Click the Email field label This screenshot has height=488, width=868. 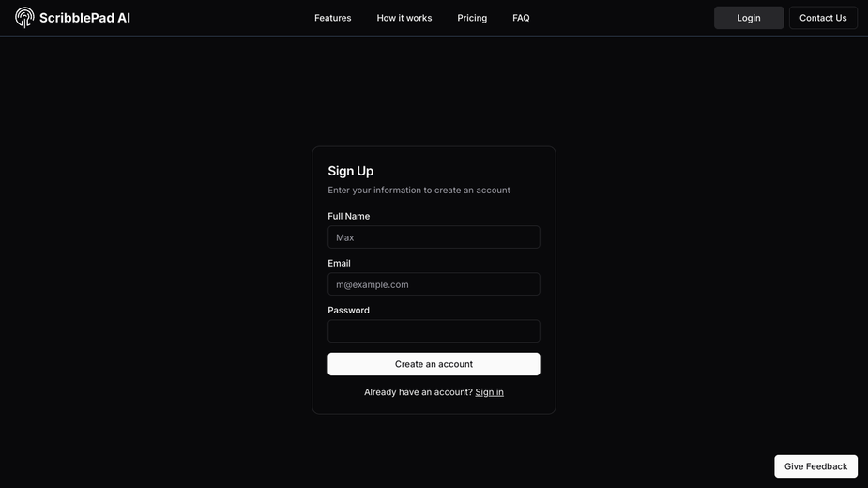(x=339, y=263)
